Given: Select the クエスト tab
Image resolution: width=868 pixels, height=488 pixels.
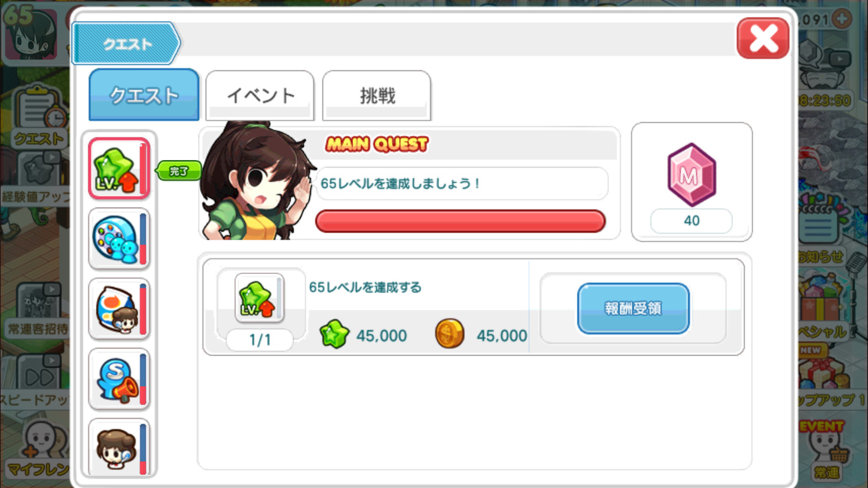Looking at the screenshot, I should pyautogui.click(x=144, y=95).
